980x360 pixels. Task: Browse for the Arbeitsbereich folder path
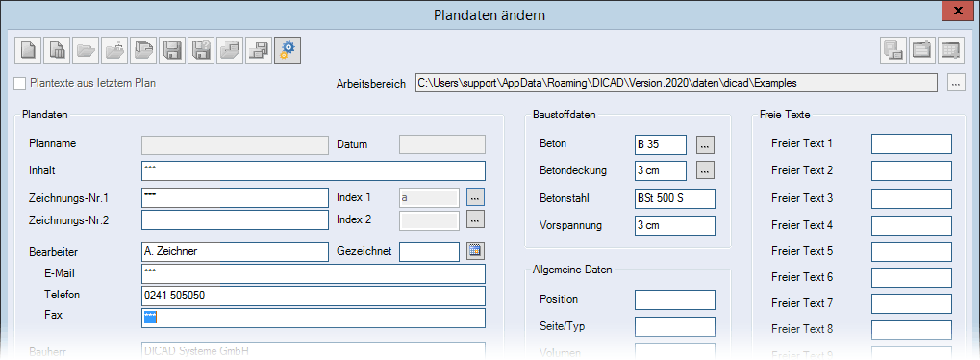[x=956, y=83]
